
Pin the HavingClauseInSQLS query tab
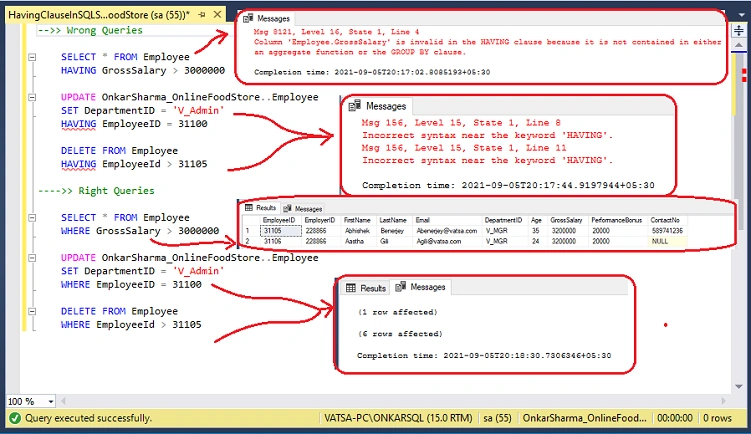tap(202, 15)
